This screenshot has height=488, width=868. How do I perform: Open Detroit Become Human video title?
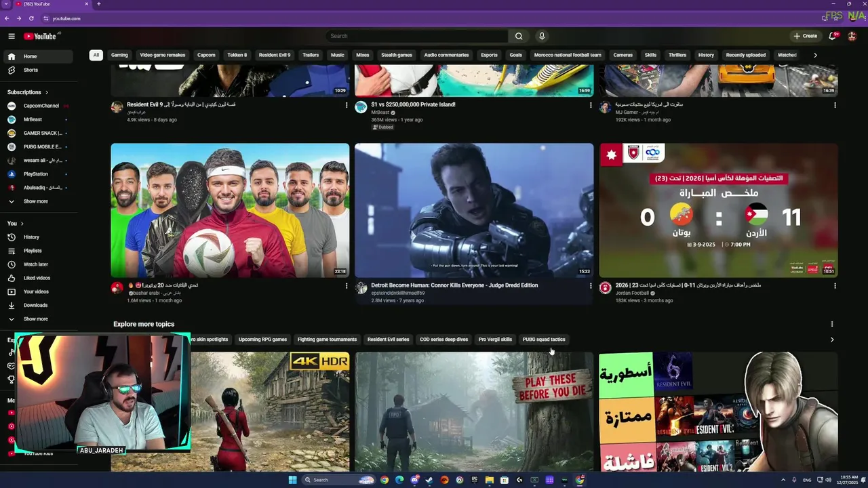pyautogui.click(x=454, y=285)
